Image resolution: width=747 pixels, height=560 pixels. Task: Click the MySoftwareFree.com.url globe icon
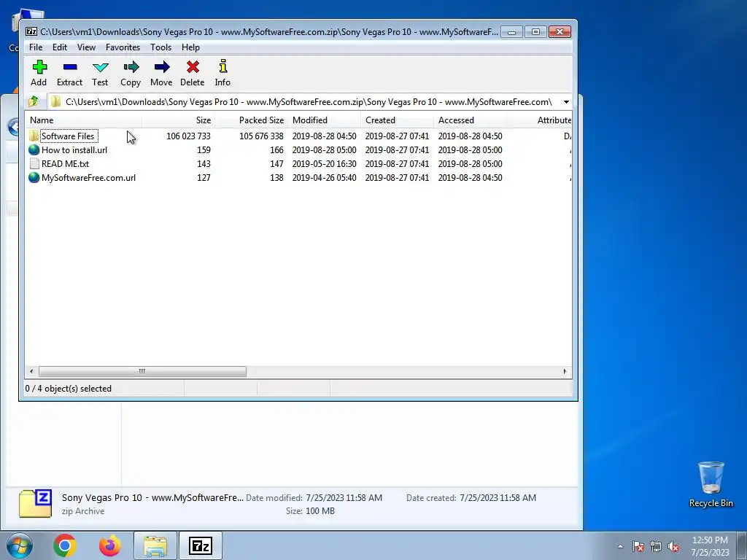[34, 177]
